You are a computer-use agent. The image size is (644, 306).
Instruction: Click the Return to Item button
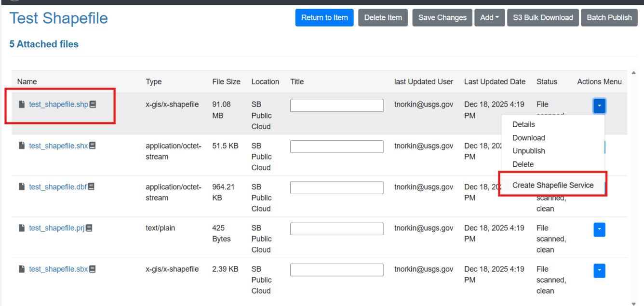click(x=324, y=17)
